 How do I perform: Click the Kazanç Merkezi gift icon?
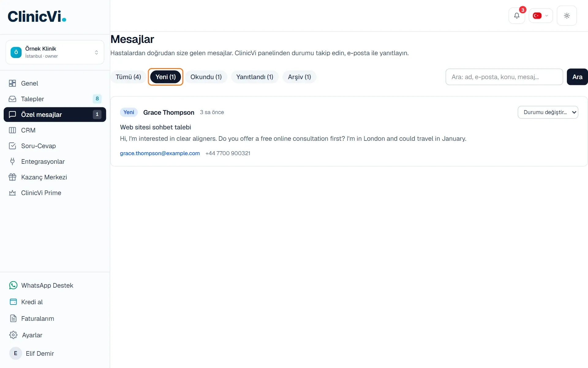[12, 177]
